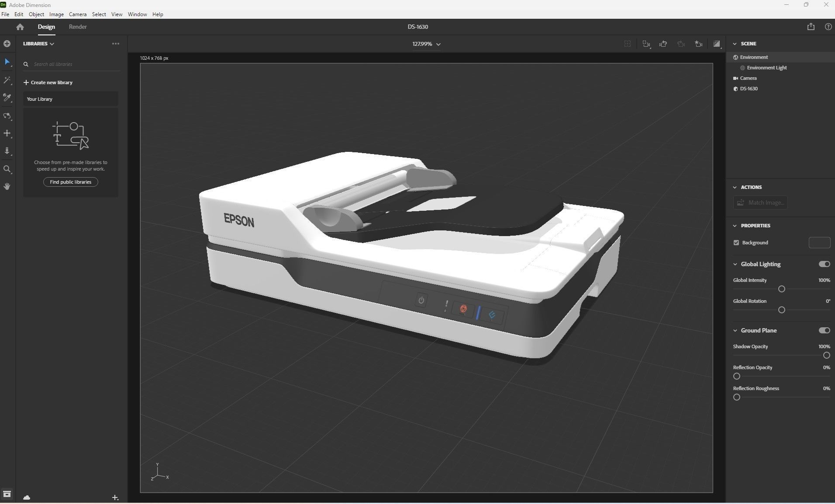
Task: Click the Camera Redo icon
Action: click(x=681, y=44)
